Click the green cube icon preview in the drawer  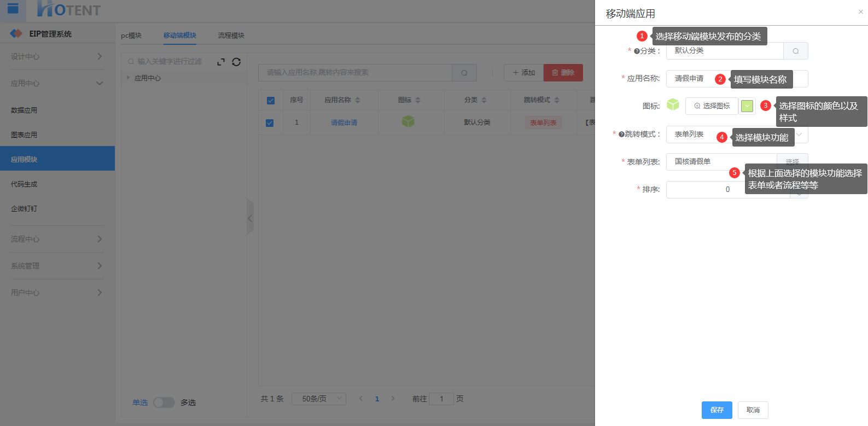(x=673, y=104)
